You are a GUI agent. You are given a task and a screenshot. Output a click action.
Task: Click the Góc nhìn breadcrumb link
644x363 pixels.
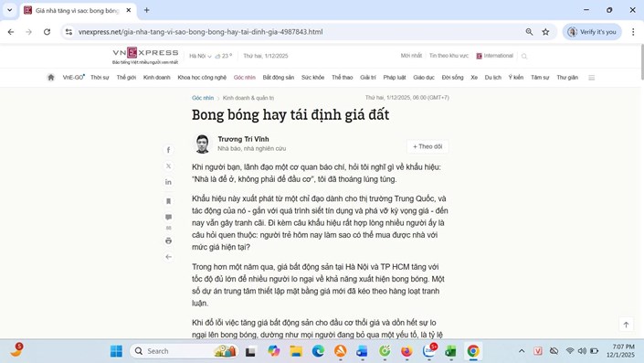203,98
